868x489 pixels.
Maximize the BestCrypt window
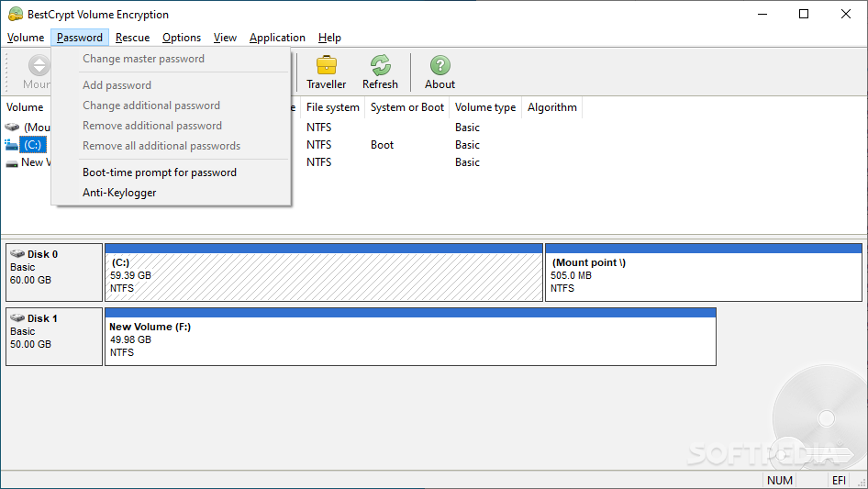tap(804, 15)
